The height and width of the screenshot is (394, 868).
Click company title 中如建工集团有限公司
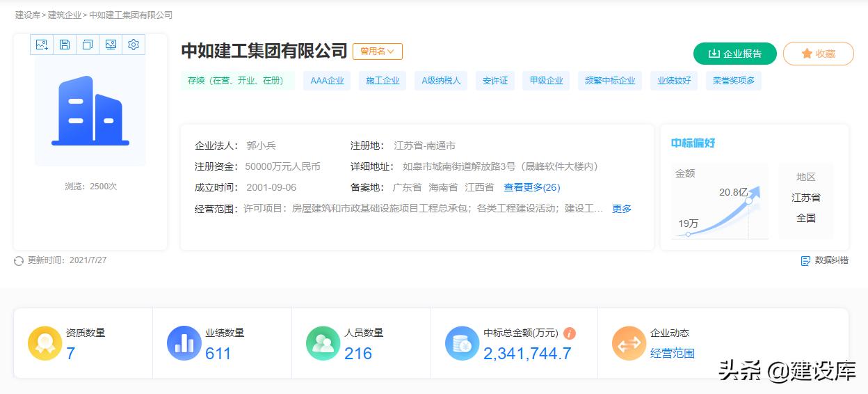click(264, 51)
